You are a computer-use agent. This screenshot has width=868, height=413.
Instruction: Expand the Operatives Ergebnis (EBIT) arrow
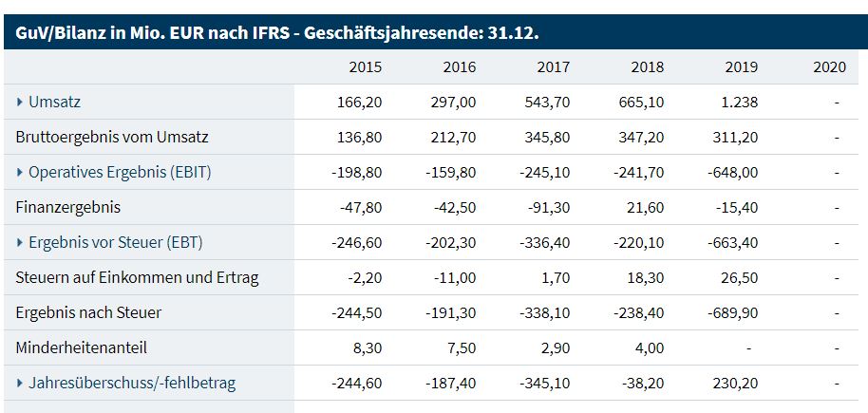[21, 172]
